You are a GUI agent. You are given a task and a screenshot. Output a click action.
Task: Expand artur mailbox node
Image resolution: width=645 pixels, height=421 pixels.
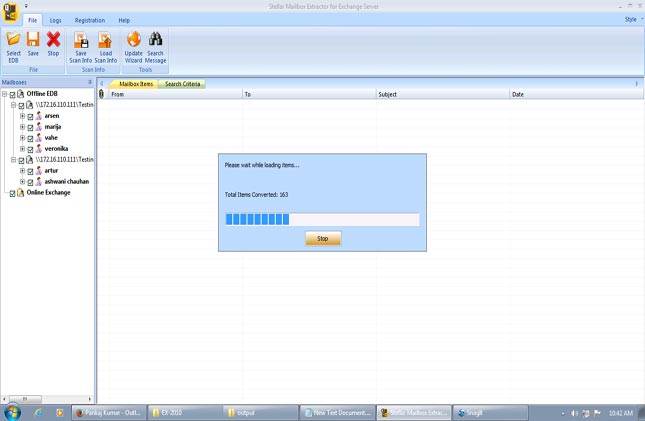22,170
